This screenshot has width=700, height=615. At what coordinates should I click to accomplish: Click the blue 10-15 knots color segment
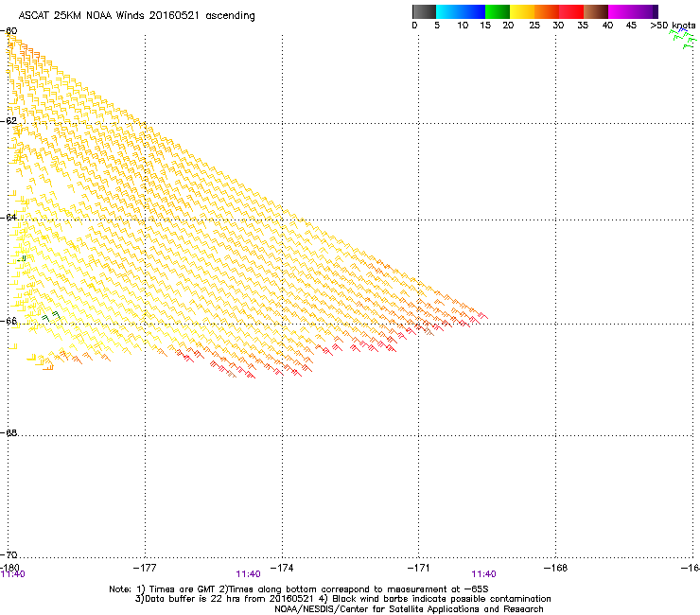pos(473,11)
